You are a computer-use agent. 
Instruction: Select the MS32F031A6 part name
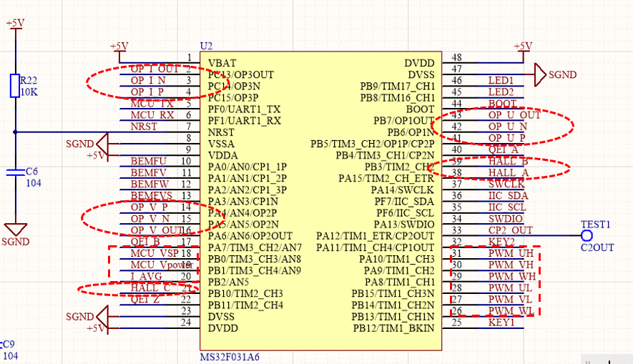coord(230,357)
